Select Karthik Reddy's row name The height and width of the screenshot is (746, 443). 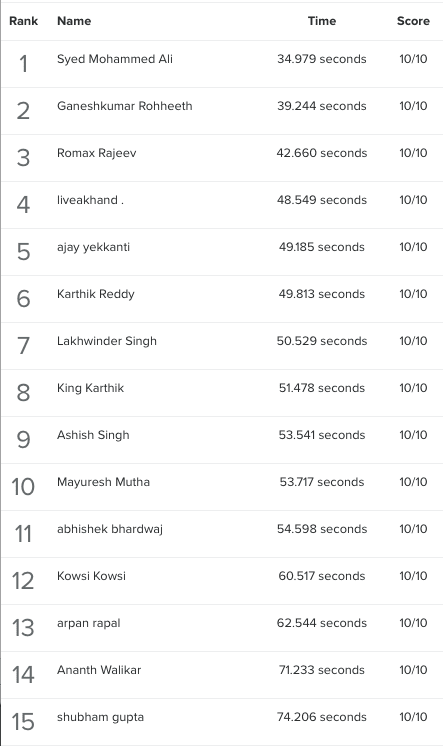pyautogui.click(x=96, y=294)
